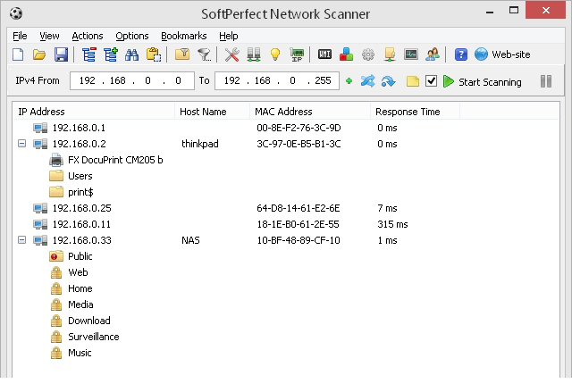Select the locked Download share

(80, 321)
